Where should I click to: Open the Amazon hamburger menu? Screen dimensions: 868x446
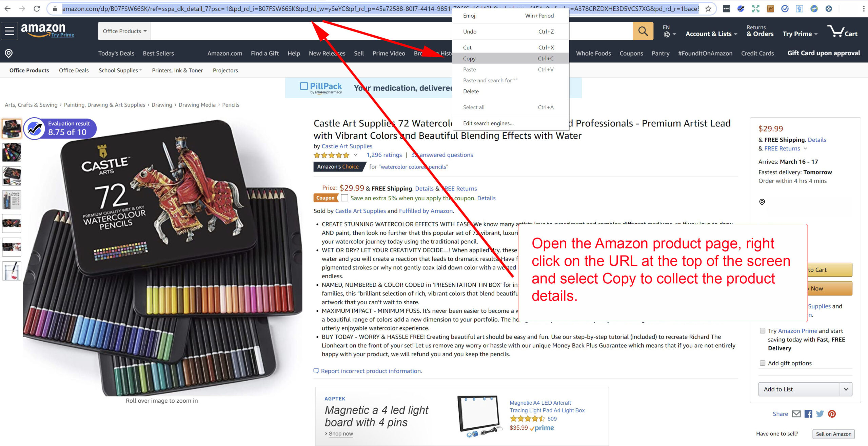pos(9,31)
